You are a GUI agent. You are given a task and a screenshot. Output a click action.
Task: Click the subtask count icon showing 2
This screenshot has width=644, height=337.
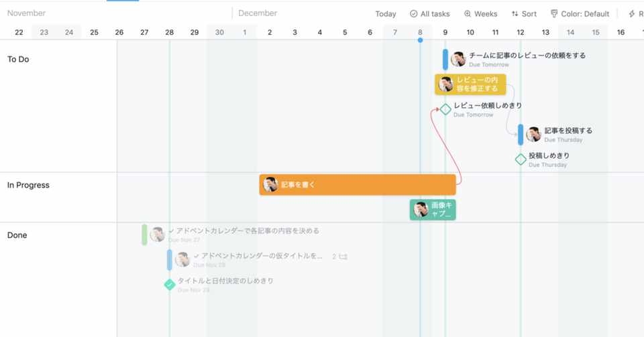340,257
